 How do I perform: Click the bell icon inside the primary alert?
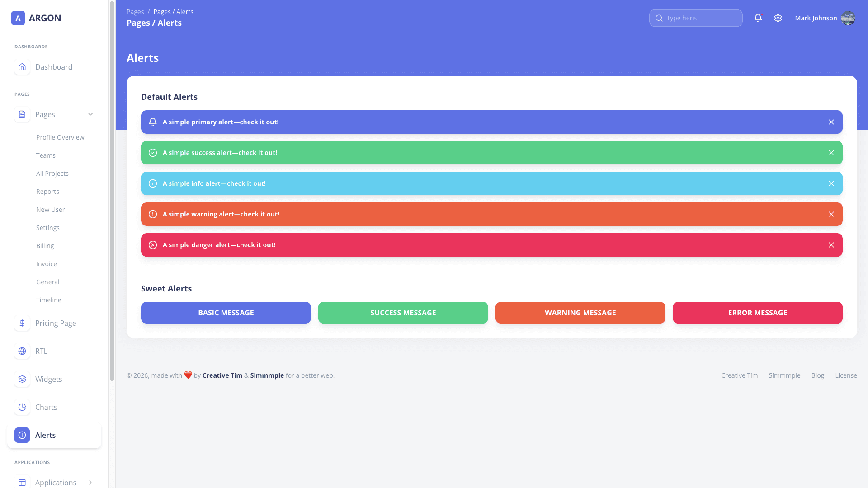(152, 122)
